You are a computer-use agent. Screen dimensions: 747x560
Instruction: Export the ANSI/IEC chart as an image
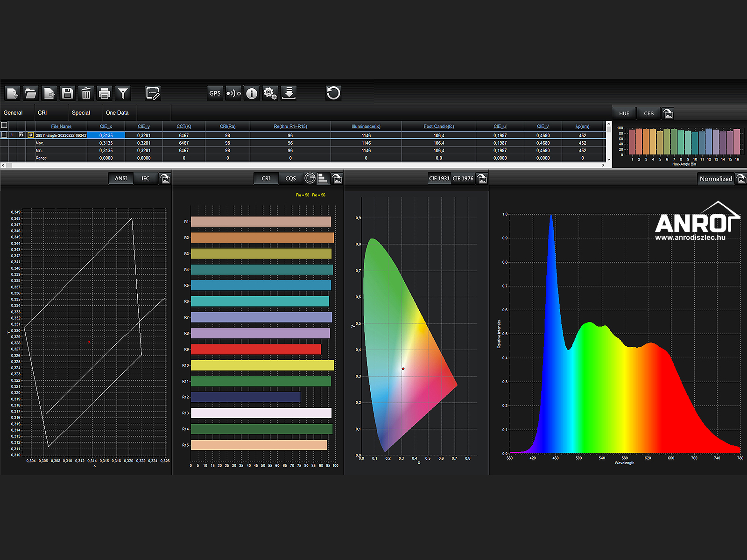[165, 178]
